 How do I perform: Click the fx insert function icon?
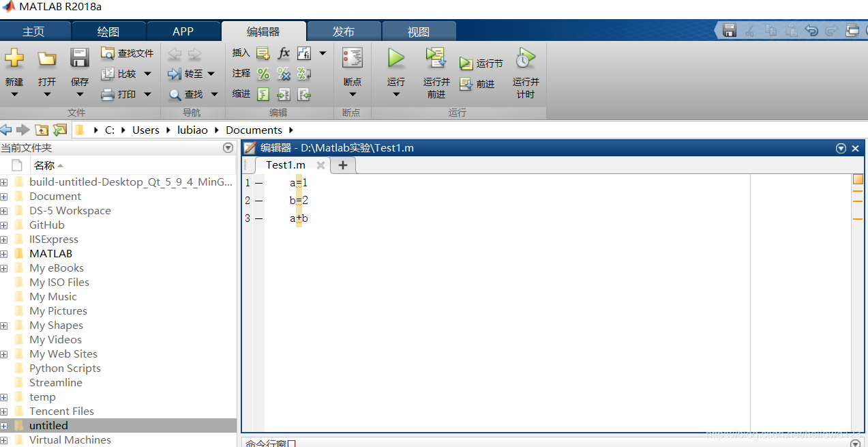tap(284, 53)
